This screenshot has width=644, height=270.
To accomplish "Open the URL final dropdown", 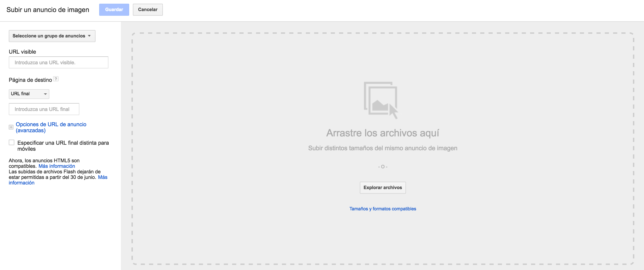I will (x=29, y=94).
